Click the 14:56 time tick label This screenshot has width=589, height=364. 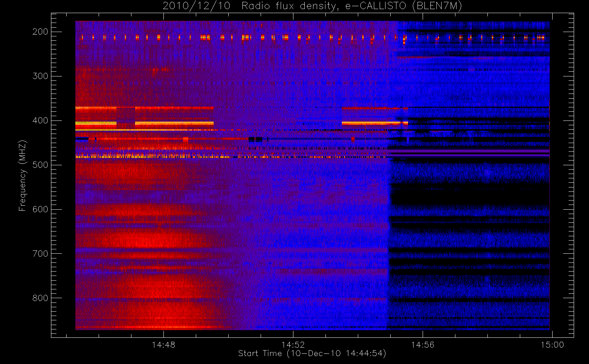point(423,345)
